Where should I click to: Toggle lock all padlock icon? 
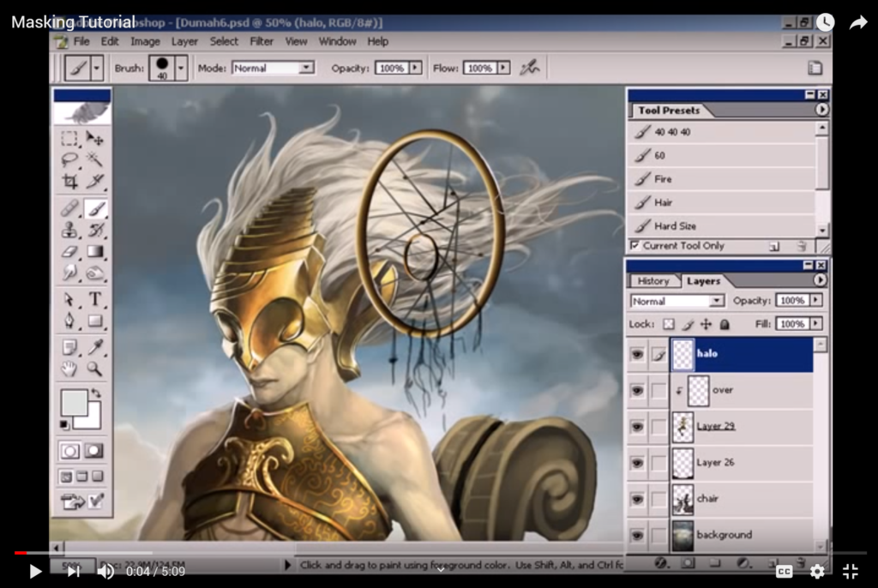725,324
